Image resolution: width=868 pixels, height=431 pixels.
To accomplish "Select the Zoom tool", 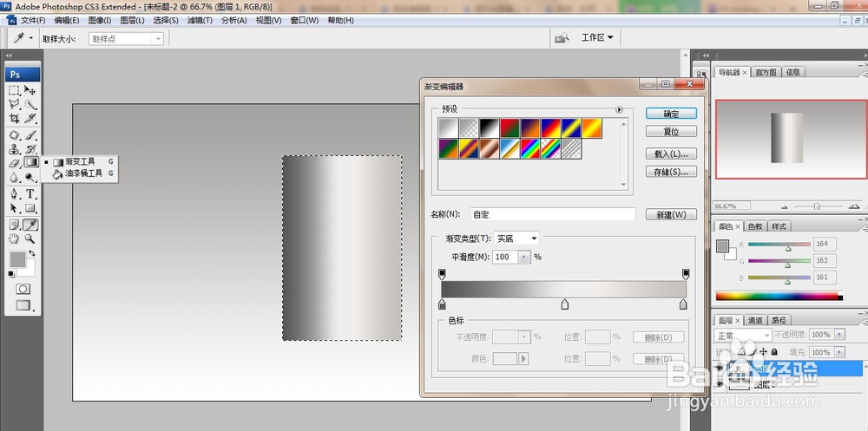I will [x=30, y=239].
